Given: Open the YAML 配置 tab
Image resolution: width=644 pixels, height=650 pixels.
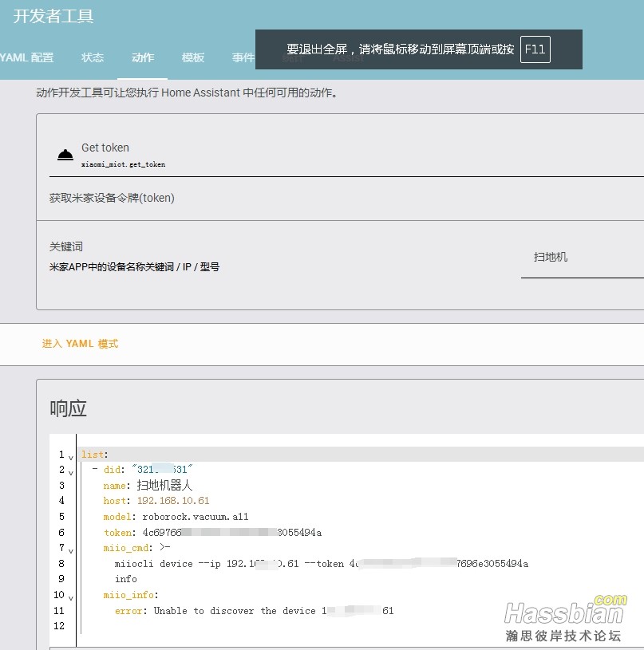Looking at the screenshot, I should pyautogui.click(x=26, y=57).
